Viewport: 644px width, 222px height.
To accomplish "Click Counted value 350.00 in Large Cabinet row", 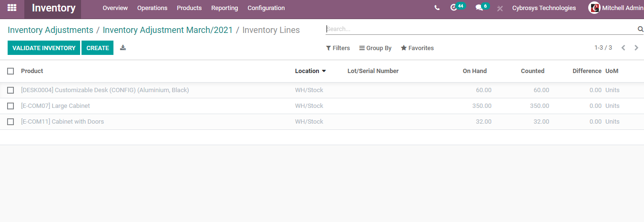I will (540, 106).
